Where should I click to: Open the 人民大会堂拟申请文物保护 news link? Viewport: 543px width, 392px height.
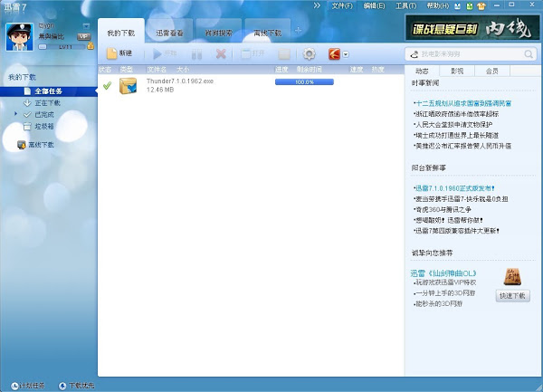453,124
